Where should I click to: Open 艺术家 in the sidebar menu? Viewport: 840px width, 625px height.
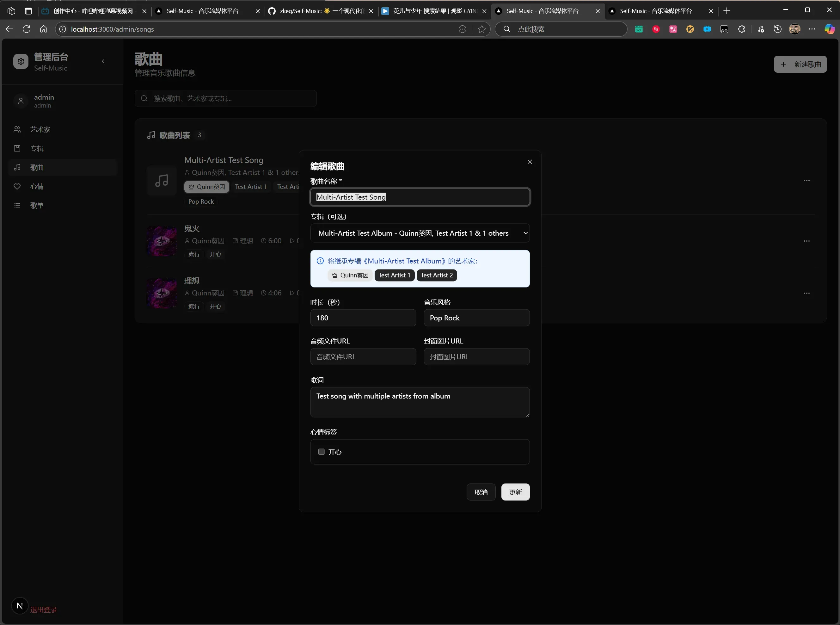click(x=40, y=129)
